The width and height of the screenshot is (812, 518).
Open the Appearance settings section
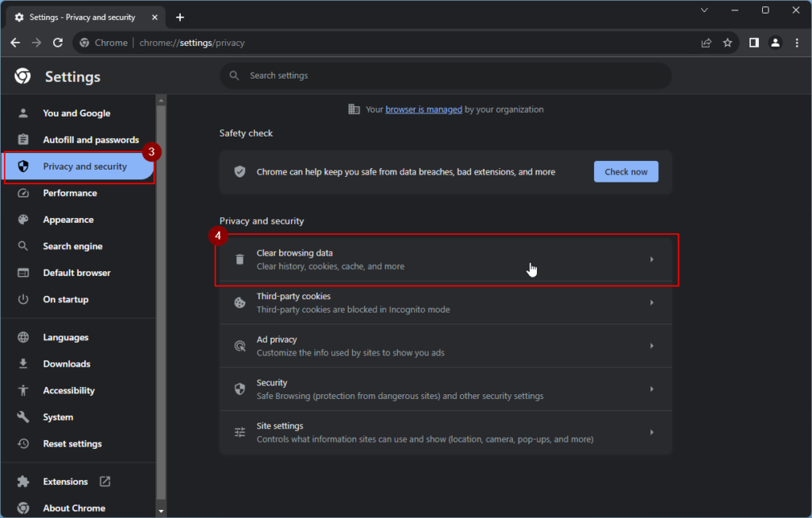coord(67,220)
